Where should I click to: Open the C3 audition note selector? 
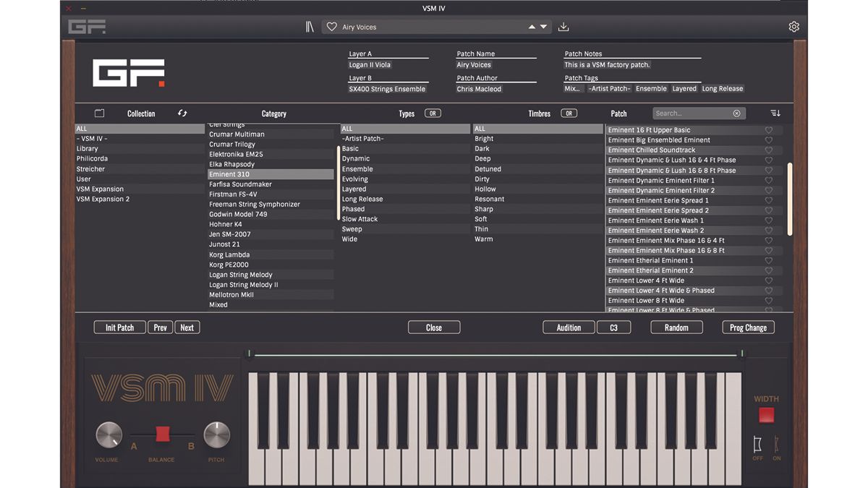point(613,328)
